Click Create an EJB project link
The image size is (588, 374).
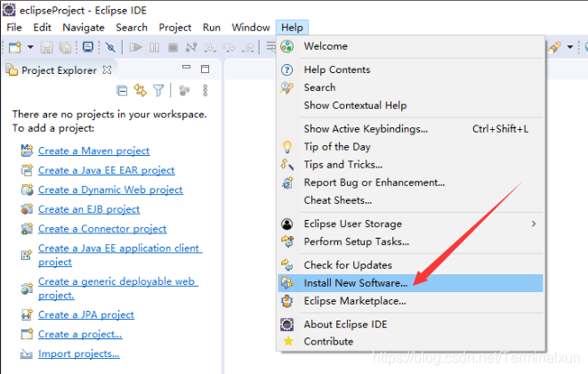[x=89, y=209]
